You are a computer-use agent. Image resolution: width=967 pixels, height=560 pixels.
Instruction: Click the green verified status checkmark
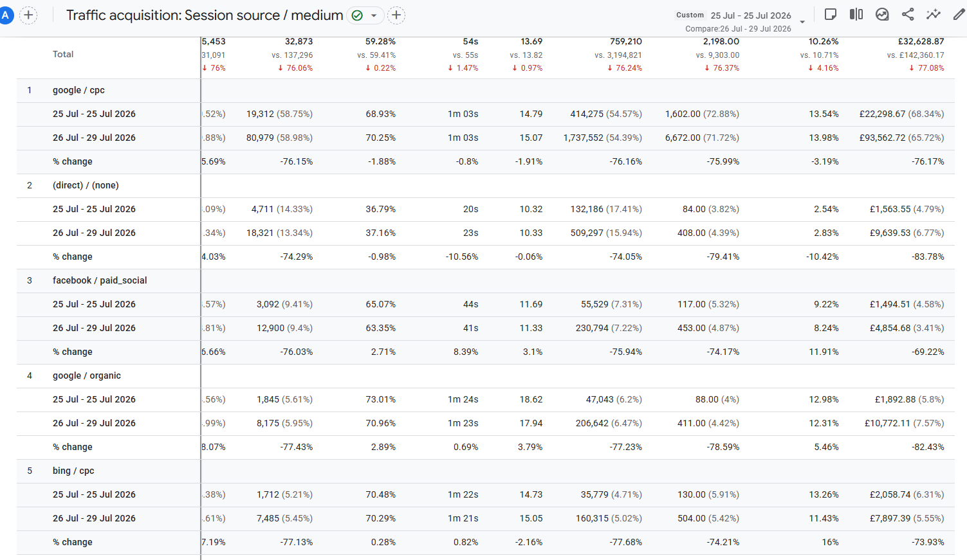[357, 15]
